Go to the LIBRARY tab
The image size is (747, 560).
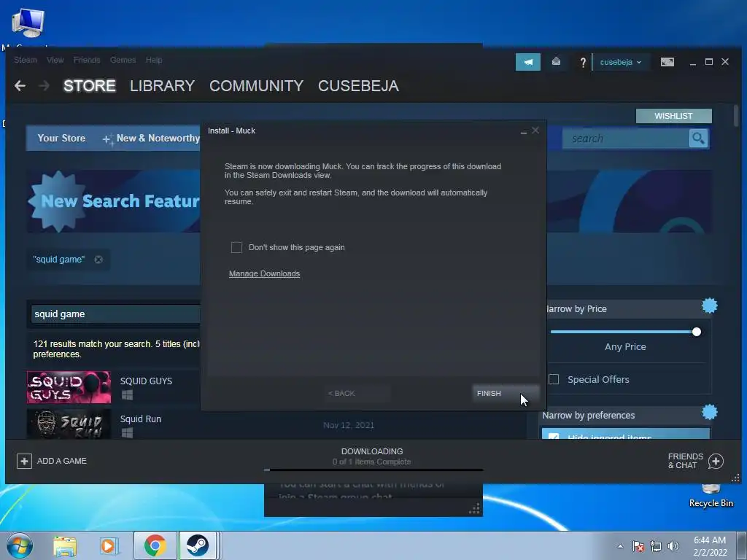[x=163, y=86]
